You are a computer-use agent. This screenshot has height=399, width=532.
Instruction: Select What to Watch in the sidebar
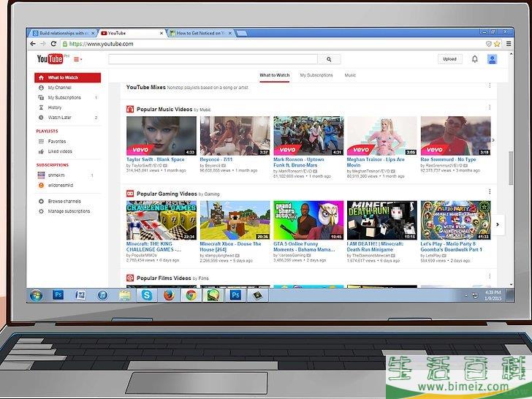(x=67, y=77)
